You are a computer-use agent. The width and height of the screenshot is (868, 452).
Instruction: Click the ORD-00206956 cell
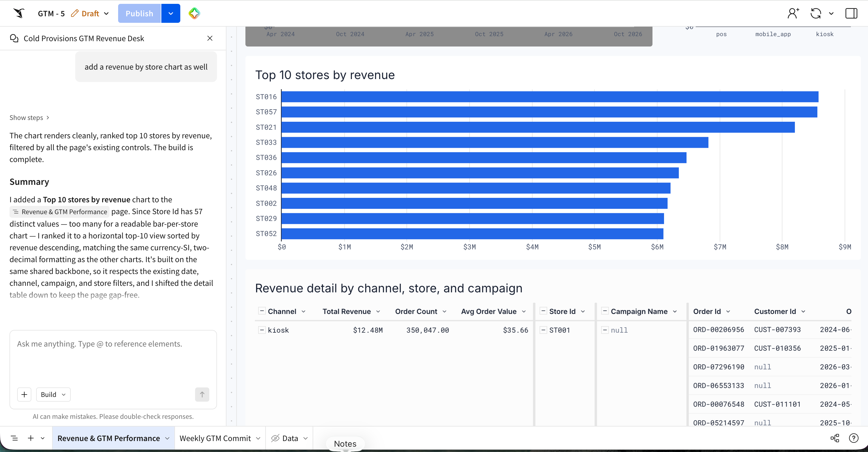(718, 329)
